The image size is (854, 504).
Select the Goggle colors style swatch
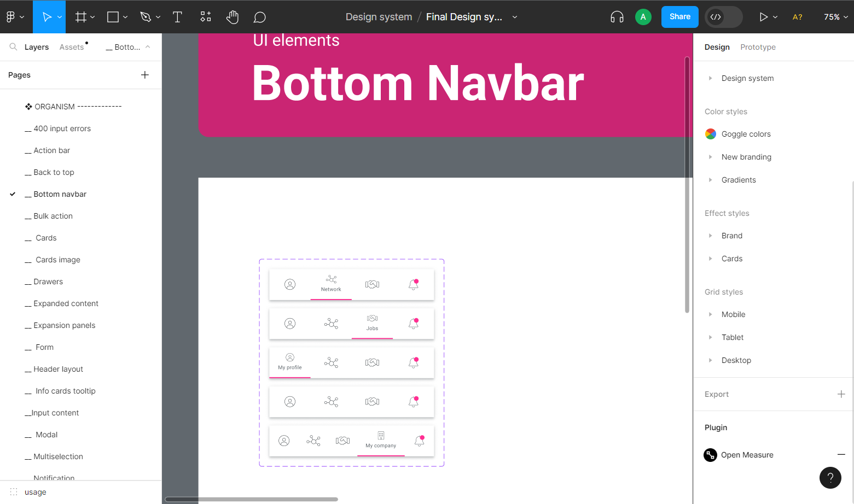point(711,134)
